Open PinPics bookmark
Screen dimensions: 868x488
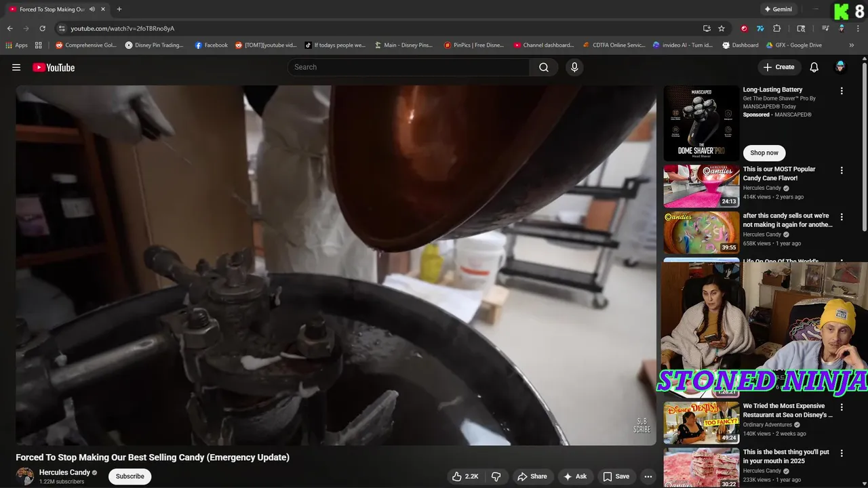(474, 45)
